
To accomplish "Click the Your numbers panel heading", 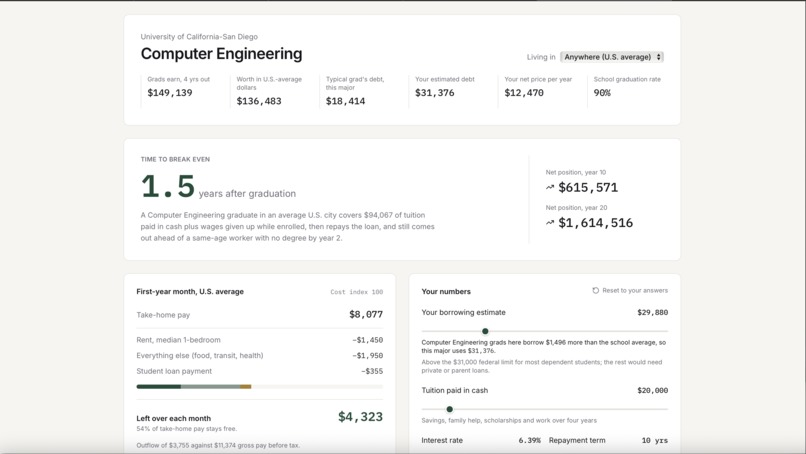I will click(x=446, y=292).
